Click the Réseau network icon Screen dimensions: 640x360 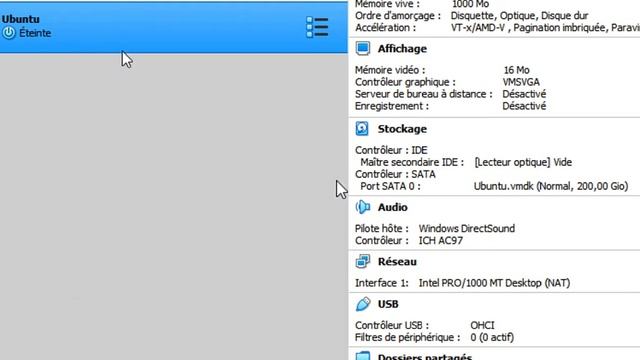pos(362,261)
